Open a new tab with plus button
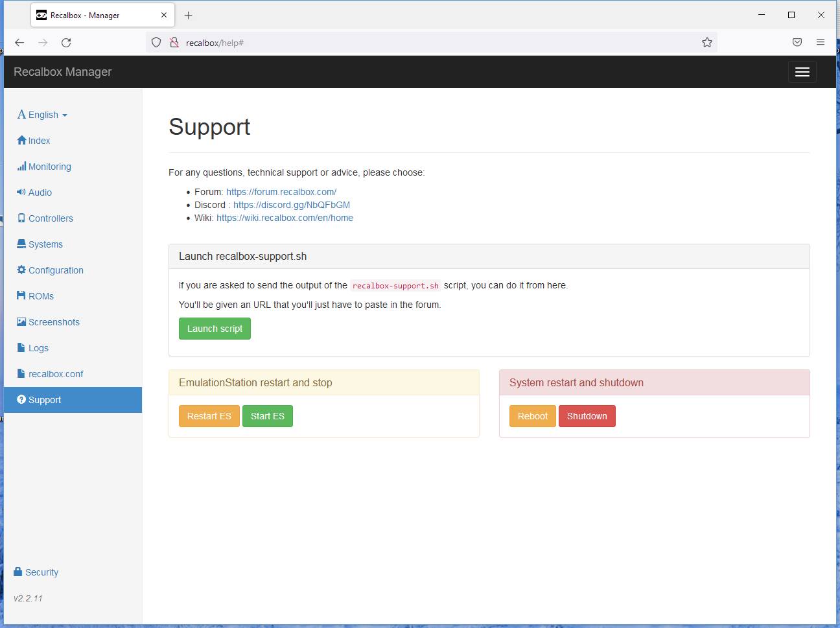The image size is (840, 628). tap(188, 15)
